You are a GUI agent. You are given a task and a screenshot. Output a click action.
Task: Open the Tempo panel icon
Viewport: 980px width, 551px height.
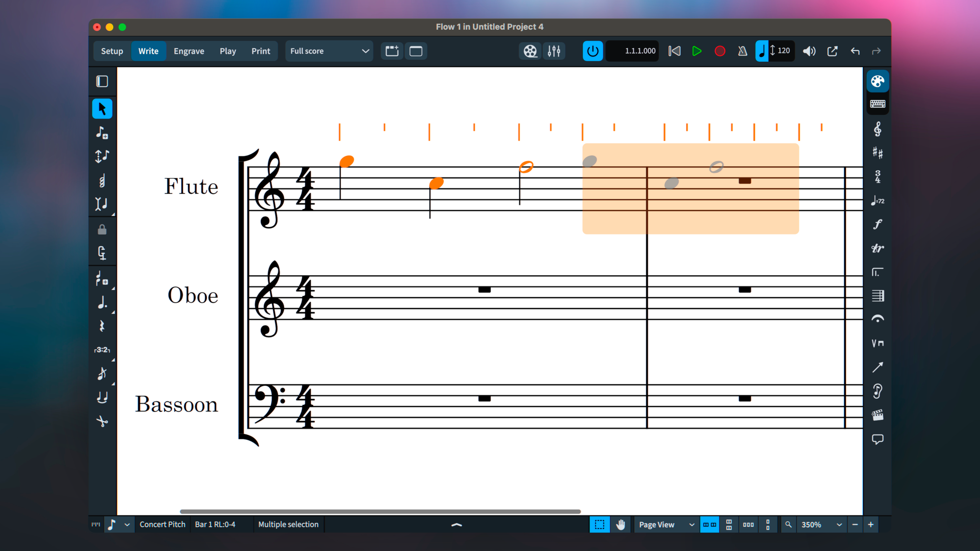(x=877, y=201)
